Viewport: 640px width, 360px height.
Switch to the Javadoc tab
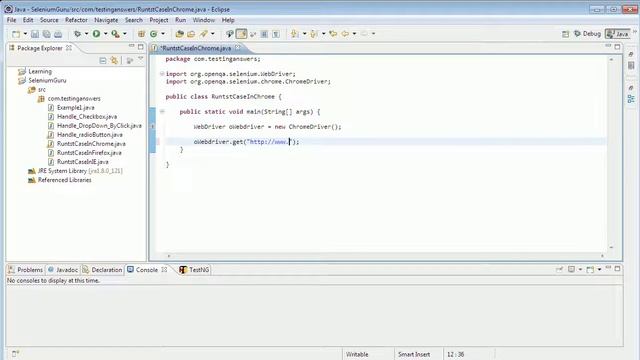(x=62, y=270)
